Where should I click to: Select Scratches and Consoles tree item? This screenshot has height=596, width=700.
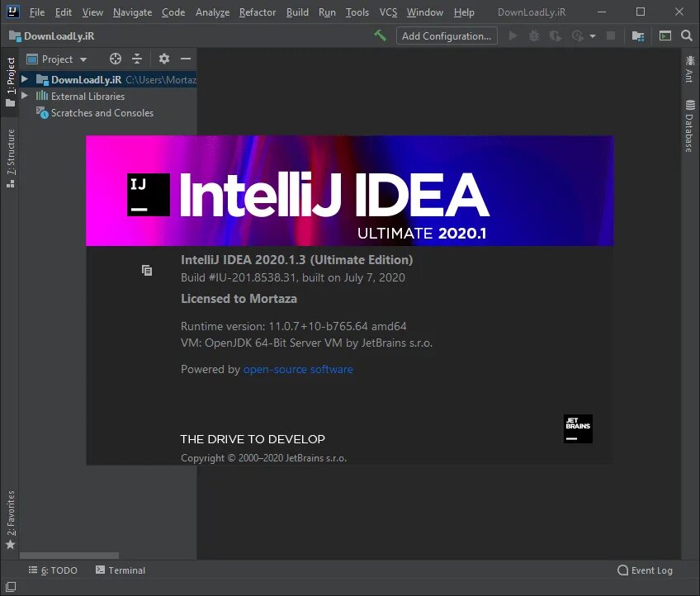102,113
